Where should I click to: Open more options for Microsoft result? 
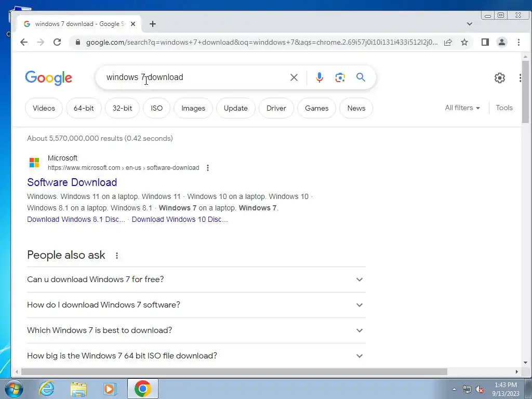[208, 168]
